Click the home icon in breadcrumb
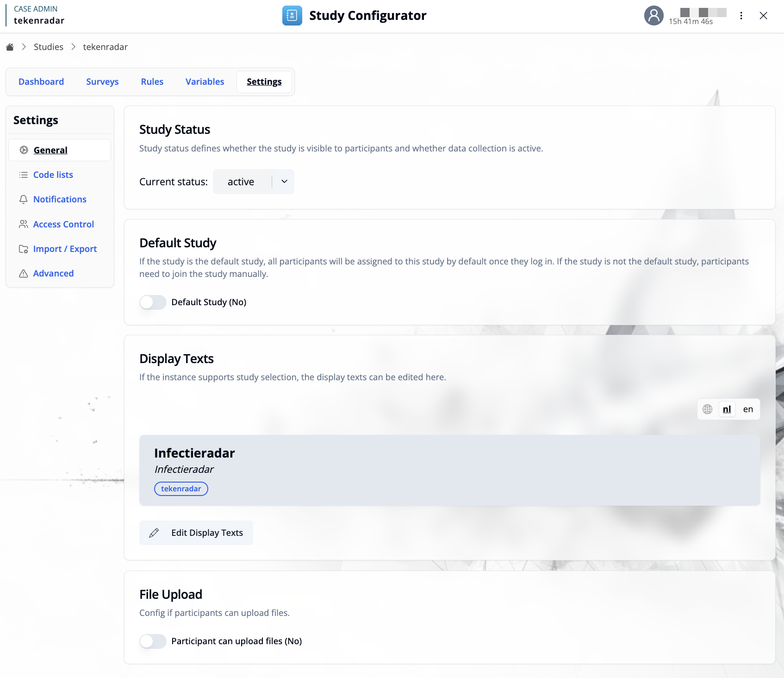The width and height of the screenshot is (784, 678). click(10, 47)
